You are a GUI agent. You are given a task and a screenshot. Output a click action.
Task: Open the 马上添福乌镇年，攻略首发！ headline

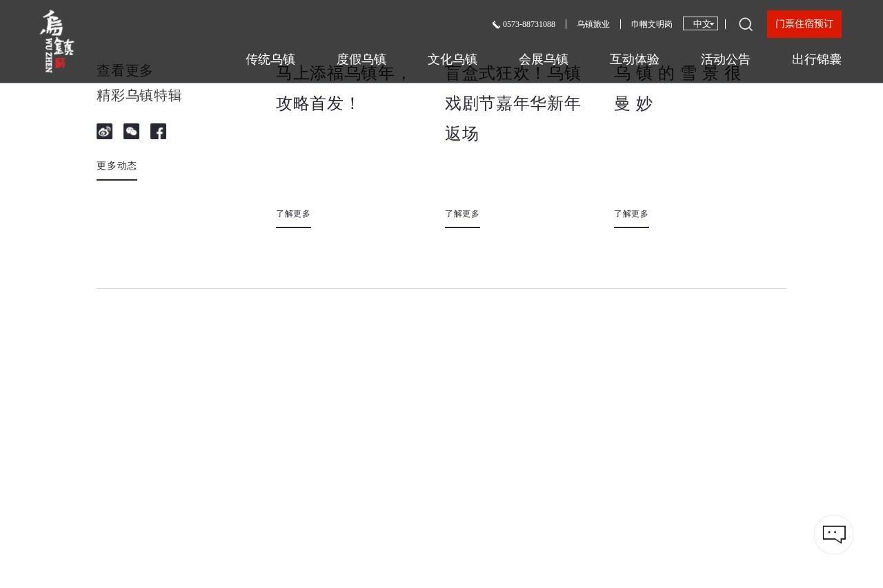click(x=343, y=88)
